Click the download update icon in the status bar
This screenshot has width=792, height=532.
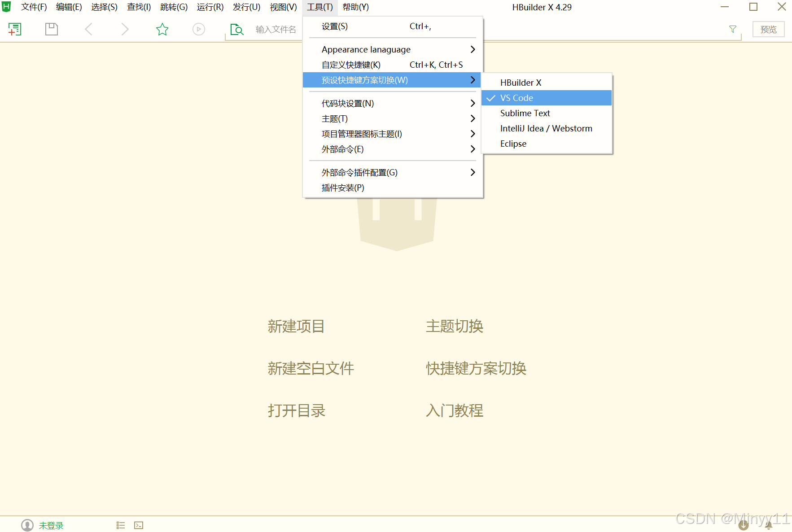click(744, 525)
